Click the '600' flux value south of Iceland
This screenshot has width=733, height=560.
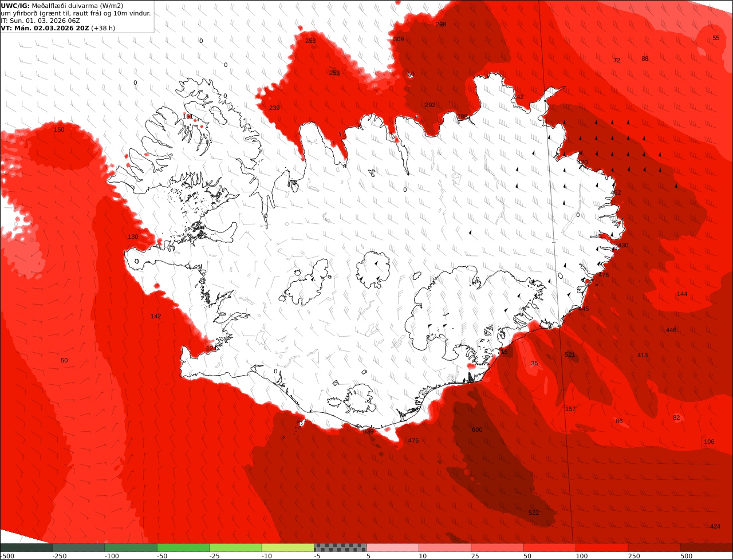coord(477,430)
